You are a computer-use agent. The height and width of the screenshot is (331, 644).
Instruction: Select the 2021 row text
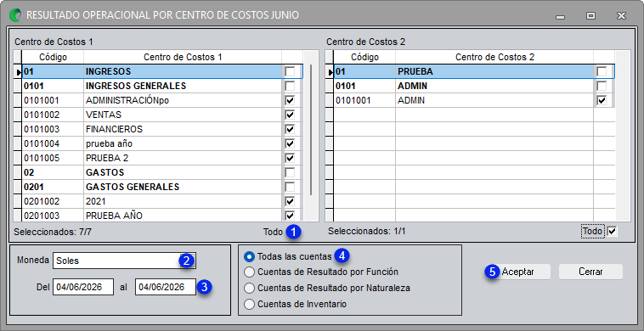click(x=95, y=201)
